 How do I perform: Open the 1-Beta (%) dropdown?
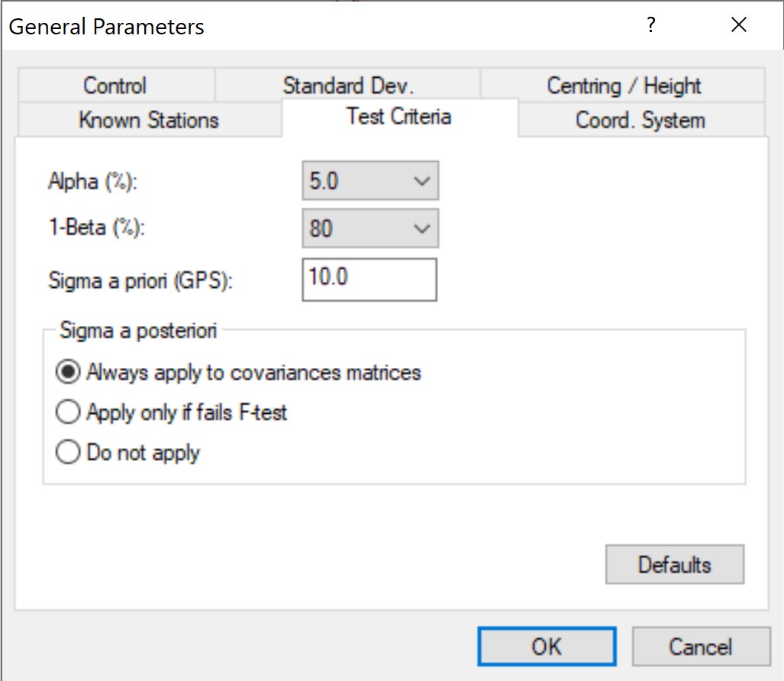370,228
